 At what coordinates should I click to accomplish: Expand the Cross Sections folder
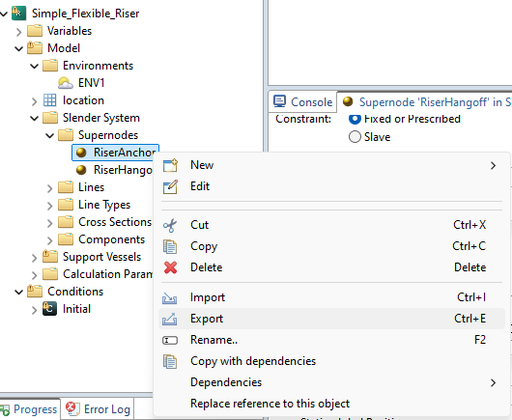click(49, 223)
